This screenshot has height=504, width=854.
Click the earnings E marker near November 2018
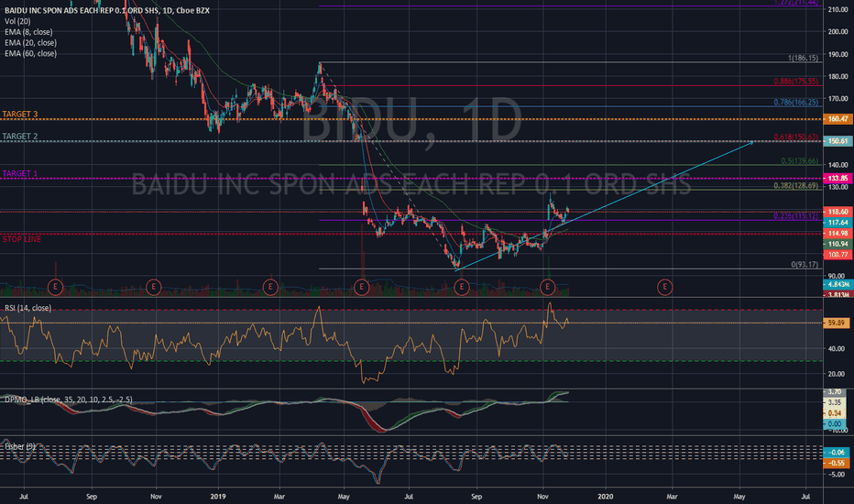pyautogui.click(x=154, y=287)
